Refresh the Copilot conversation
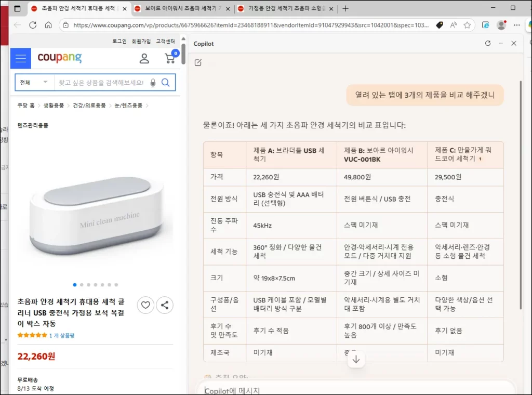Viewport: 532px width, 395px height. 488,43
